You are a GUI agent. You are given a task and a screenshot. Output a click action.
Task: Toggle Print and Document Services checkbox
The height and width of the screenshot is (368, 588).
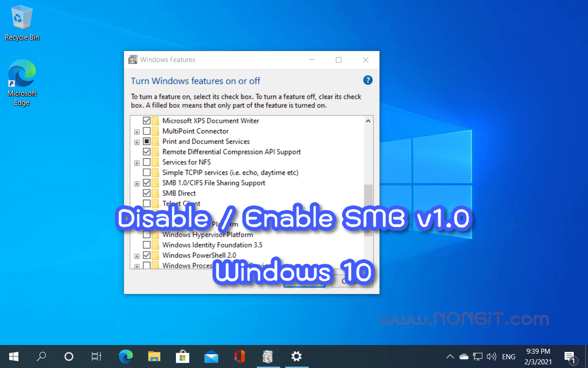tap(147, 141)
